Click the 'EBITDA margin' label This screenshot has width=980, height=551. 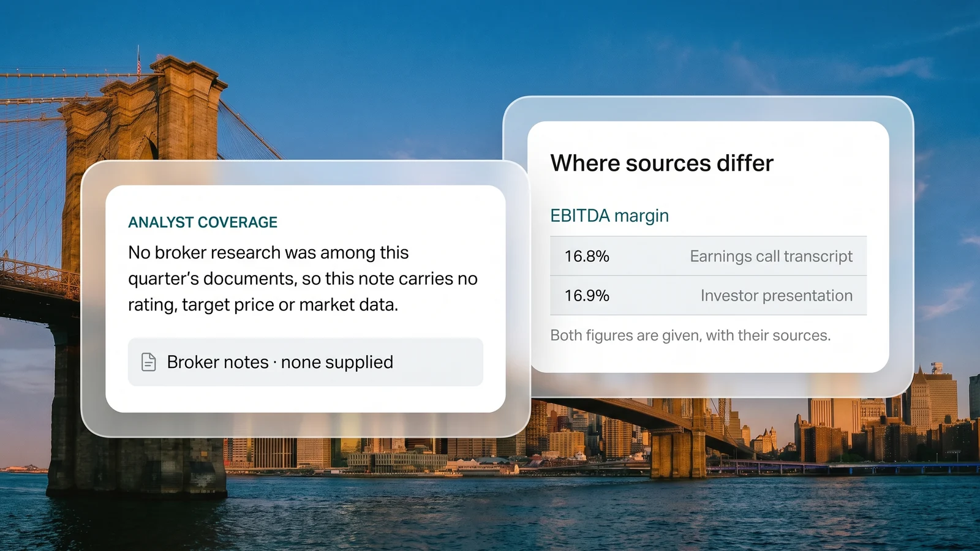[609, 216]
